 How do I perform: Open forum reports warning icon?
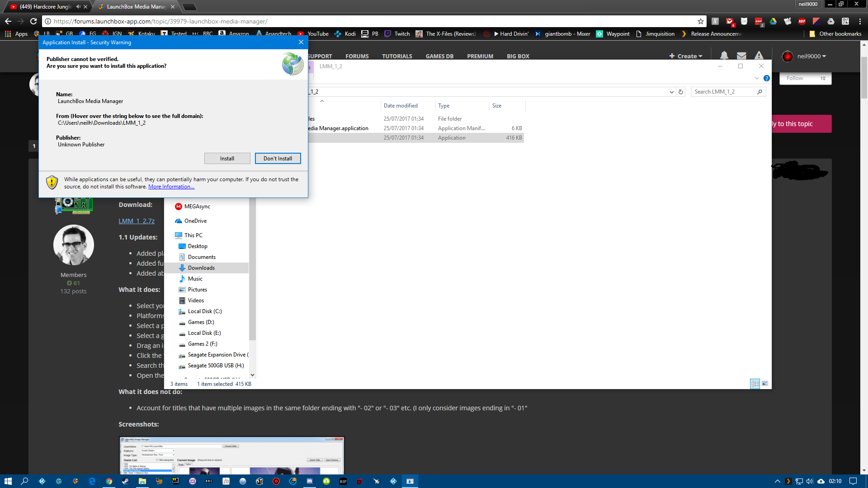(759, 56)
